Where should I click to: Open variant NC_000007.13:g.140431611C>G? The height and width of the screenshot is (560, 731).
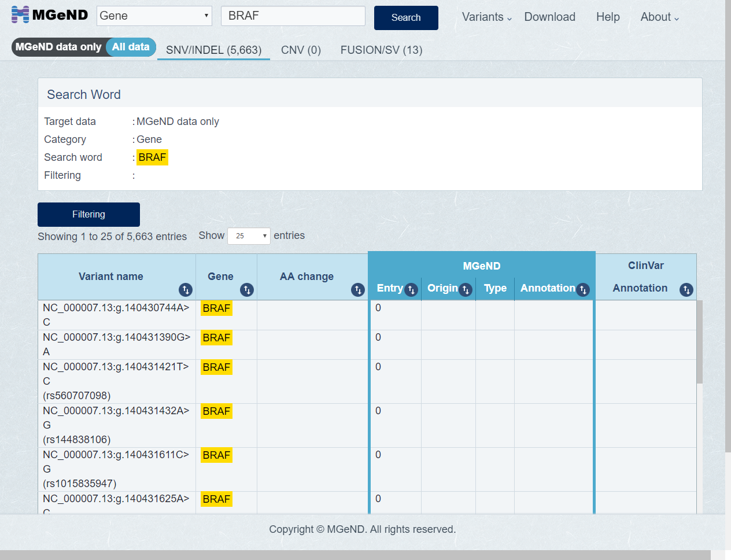[x=116, y=469]
